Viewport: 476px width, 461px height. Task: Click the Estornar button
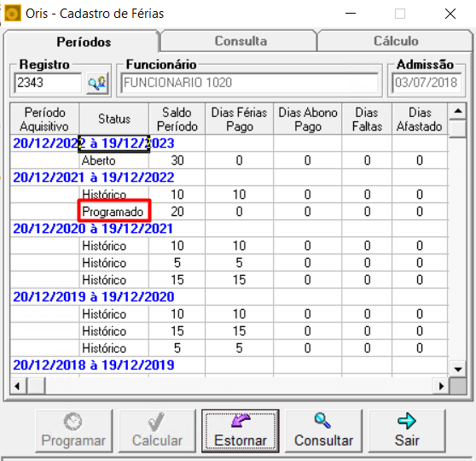tap(241, 431)
